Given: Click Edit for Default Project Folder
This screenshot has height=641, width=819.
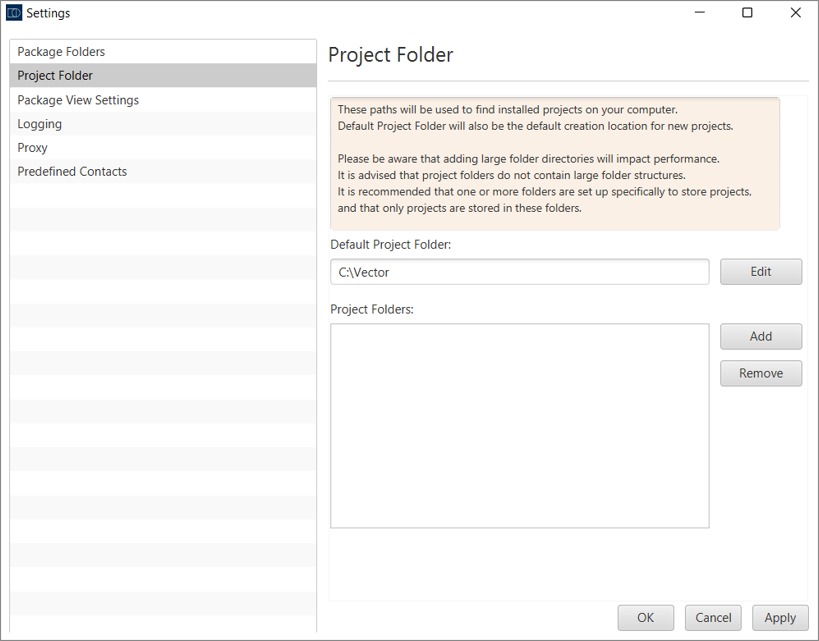Looking at the screenshot, I should coord(760,272).
